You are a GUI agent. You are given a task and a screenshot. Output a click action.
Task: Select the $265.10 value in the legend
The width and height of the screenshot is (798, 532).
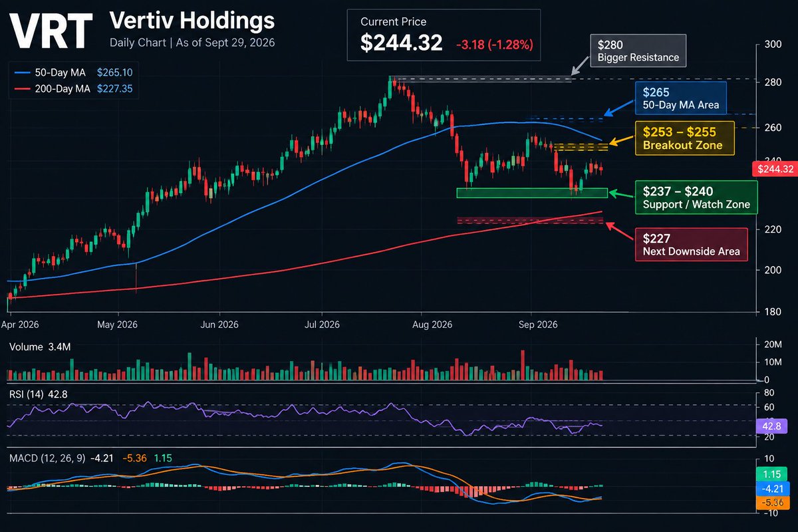pos(114,72)
